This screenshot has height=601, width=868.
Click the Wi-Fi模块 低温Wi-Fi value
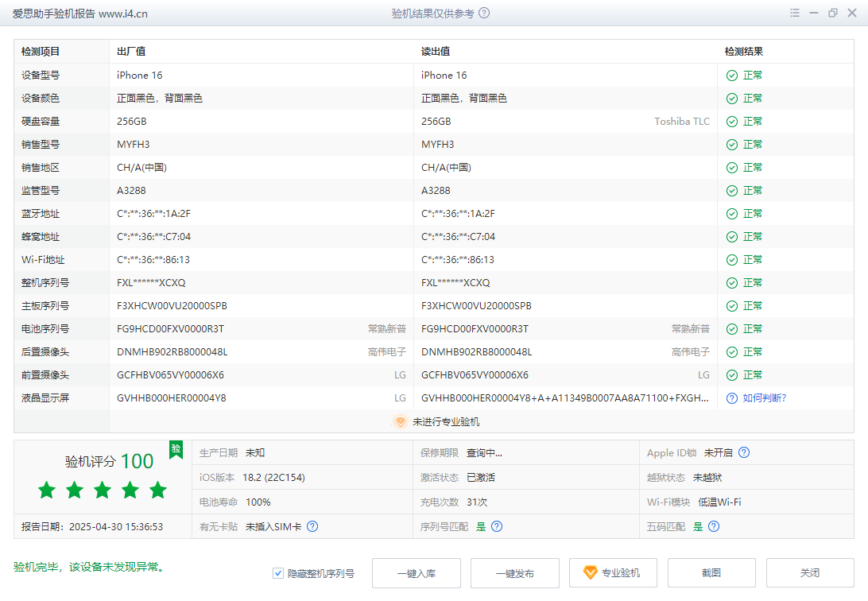719,502
